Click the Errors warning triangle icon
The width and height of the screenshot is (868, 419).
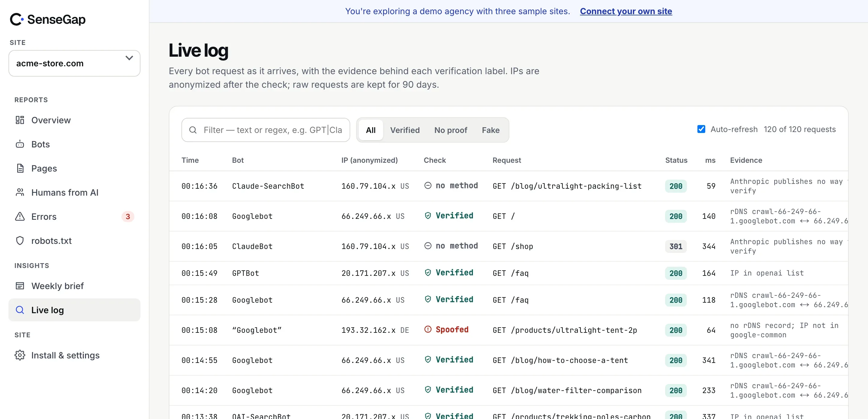20,216
